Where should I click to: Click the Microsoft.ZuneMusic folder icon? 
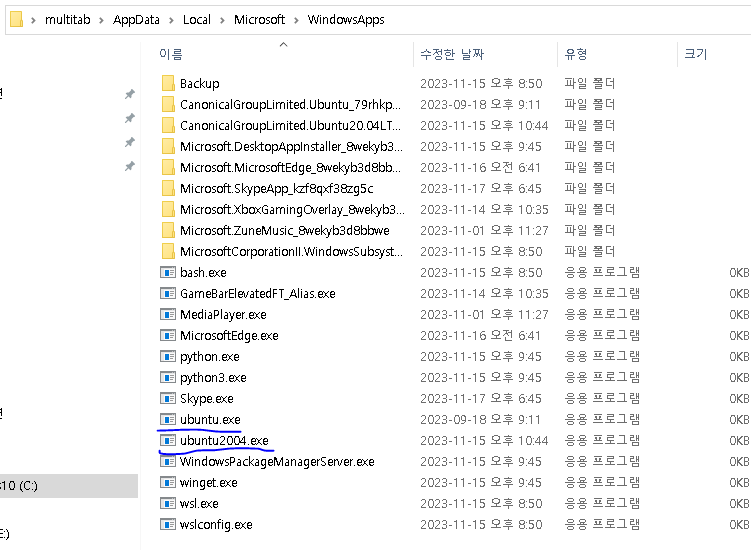click(168, 230)
